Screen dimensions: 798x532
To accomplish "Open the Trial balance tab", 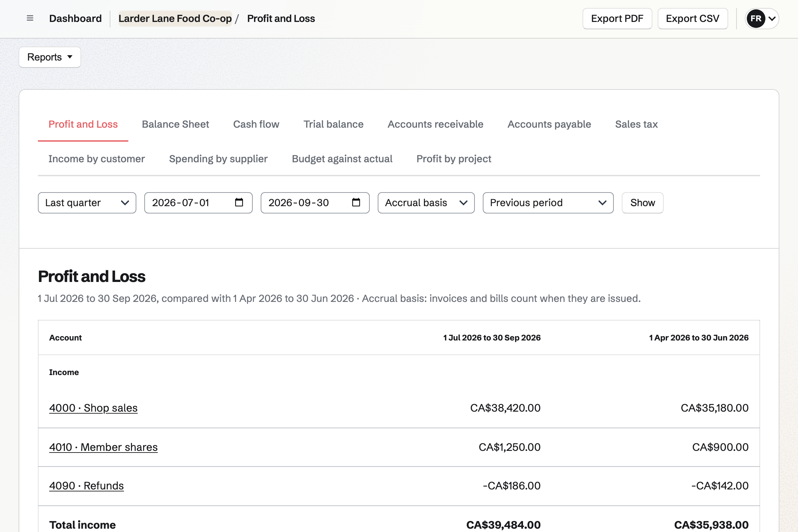I will coord(333,124).
